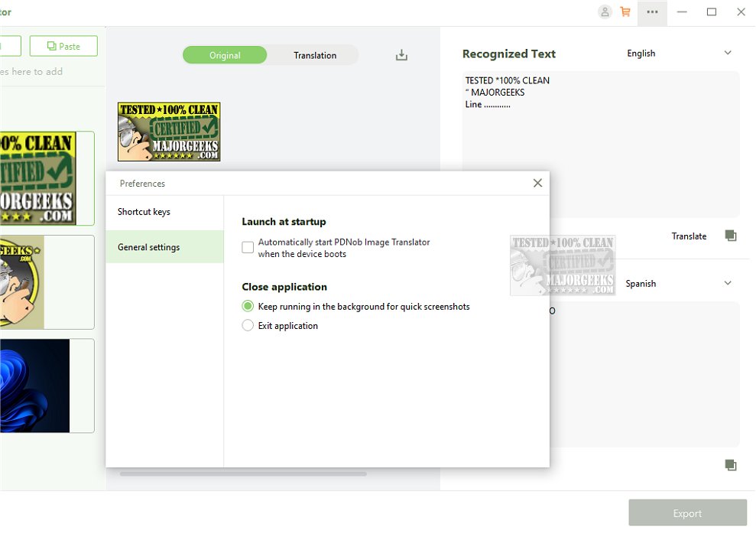
Task: Open the English source language dropdown
Action: (x=679, y=53)
